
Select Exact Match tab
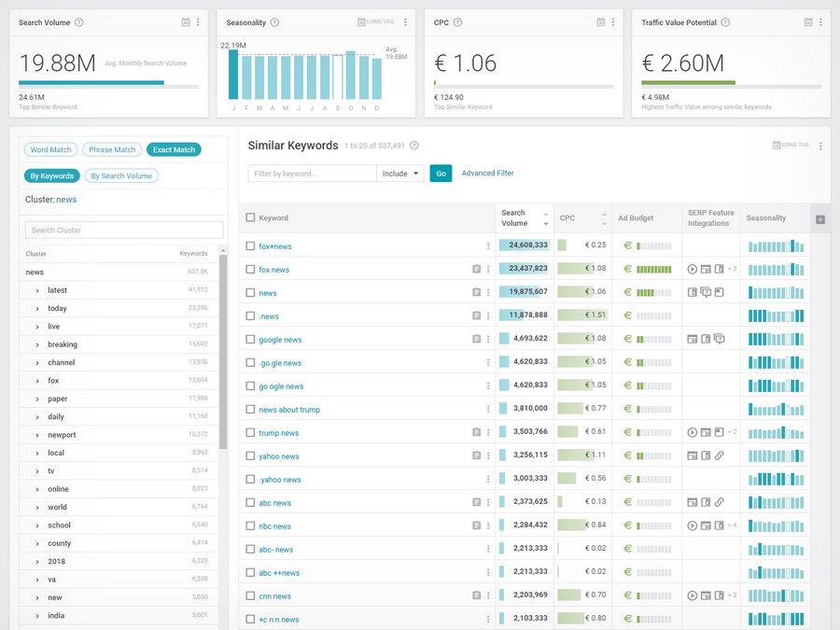174,149
